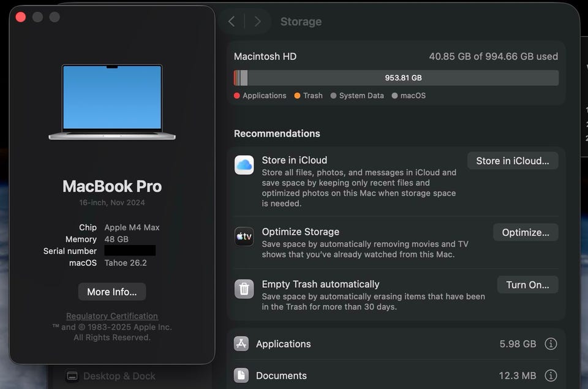Click the Optimize... button

[526, 232]
